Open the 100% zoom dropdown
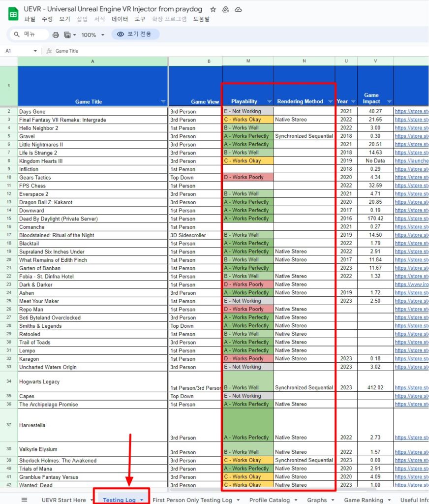Image resolution: width=429 pixels, height=504 pixels. (92, 35)
